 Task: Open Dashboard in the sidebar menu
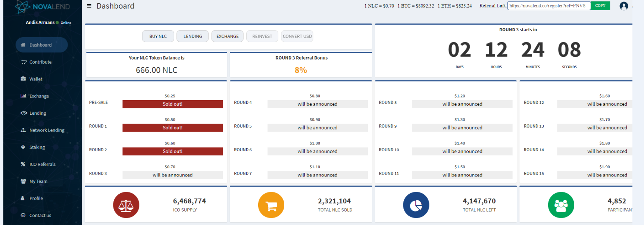pyautogui.click(x=41, y=45)
